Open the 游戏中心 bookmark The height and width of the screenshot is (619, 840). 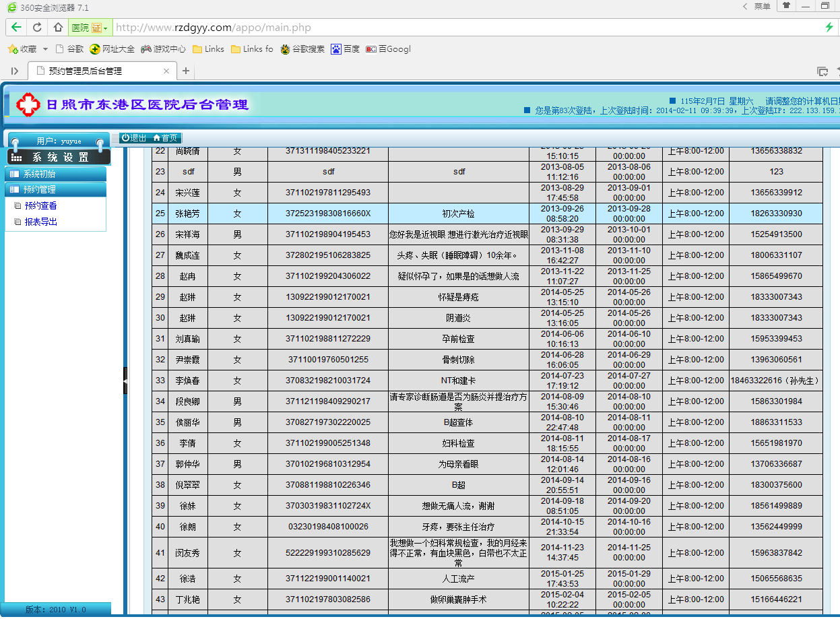[163, 49]
